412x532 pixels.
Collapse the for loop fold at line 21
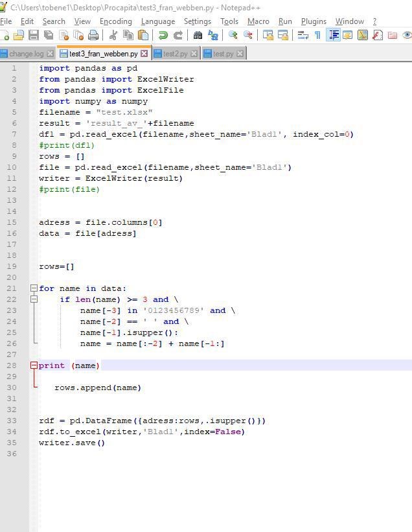click(x=34, y=289)
